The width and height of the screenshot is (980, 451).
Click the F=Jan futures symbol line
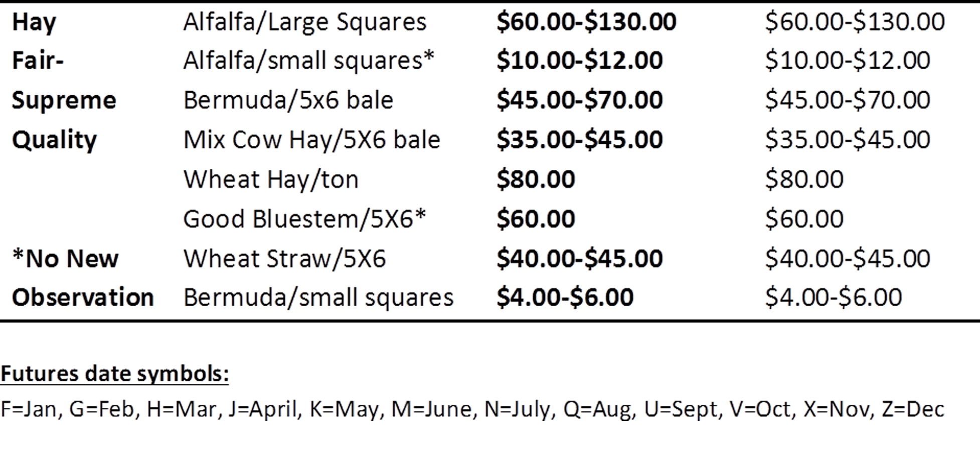[x=472, y=409]
